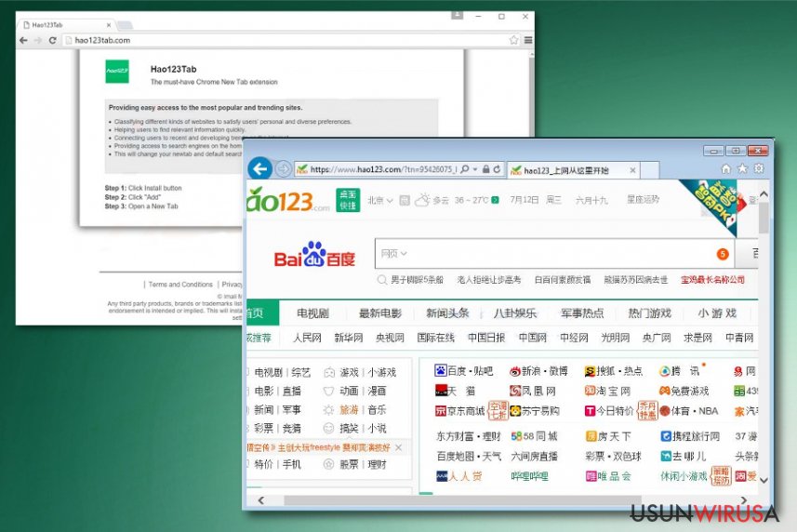Click the IE vertical scrollbar down arrow
The width and height of the screenshot is (797, 532).
[x=764, y=480]
